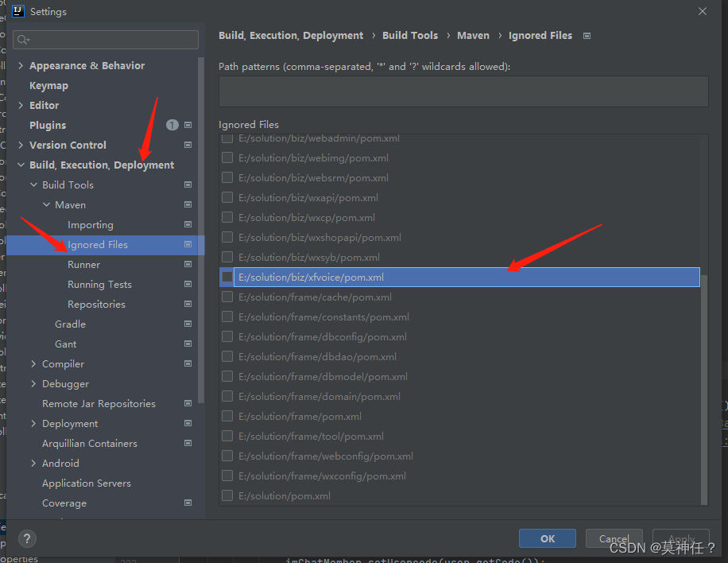Tick the checkbox for E:/solution/biz/wxshopapi/pom.xml
The image size is (728, 563).
tap(227, 238)
